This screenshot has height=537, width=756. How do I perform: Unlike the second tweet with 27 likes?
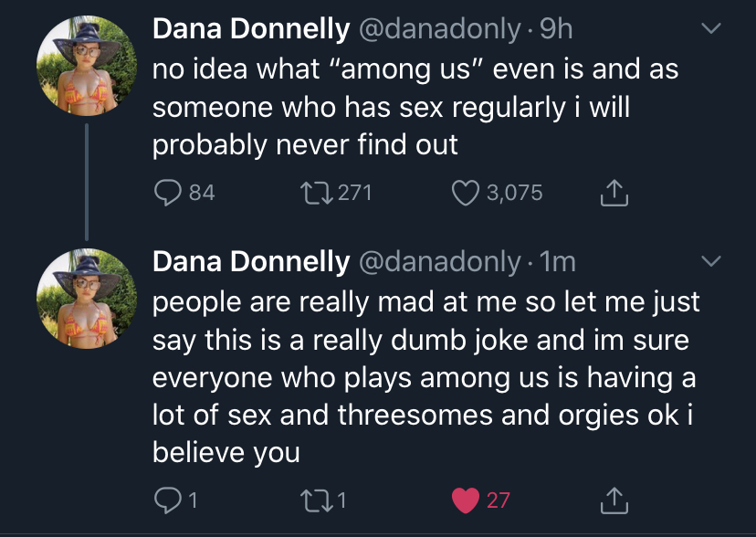click(x=466, y=500)
